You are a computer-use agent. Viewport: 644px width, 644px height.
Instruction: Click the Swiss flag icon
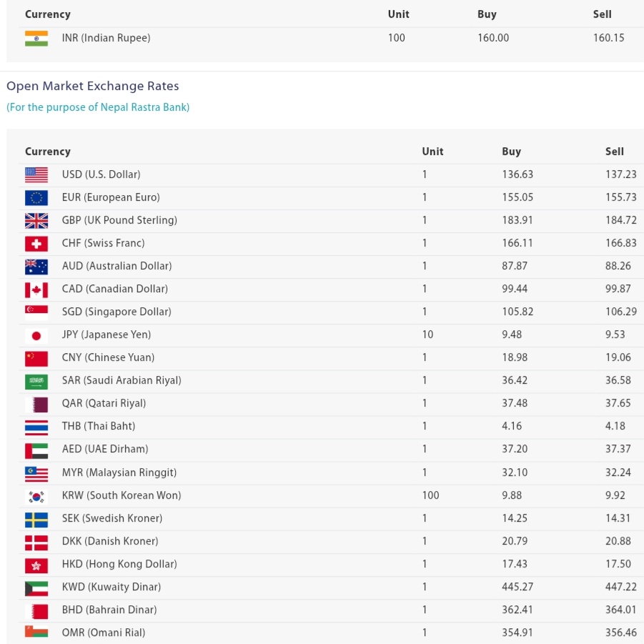point(36,244)
